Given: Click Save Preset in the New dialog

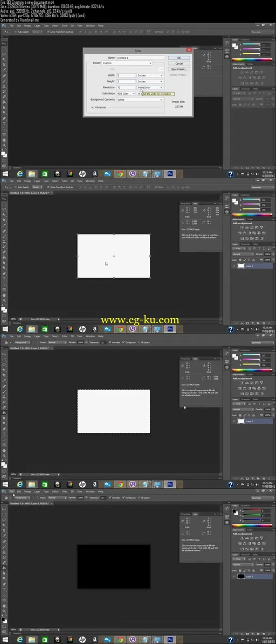Looking at the screenshot, I should point(179,69).
